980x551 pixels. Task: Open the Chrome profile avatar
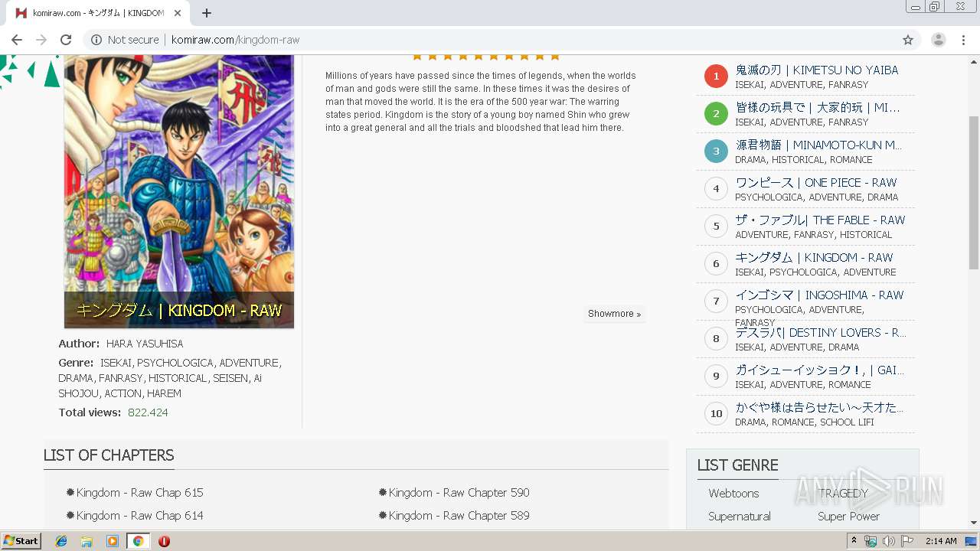coord(938,40)
